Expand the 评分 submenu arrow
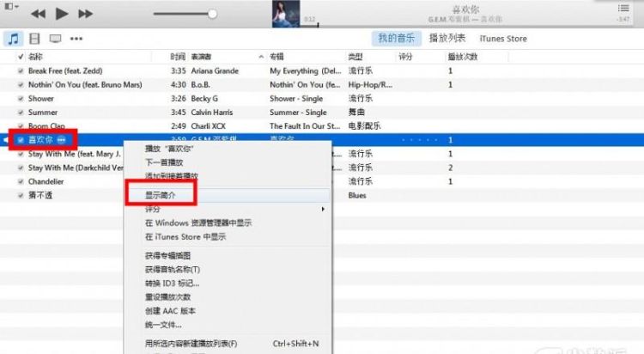This screenshot has height=354, width=644. (323, 209)
